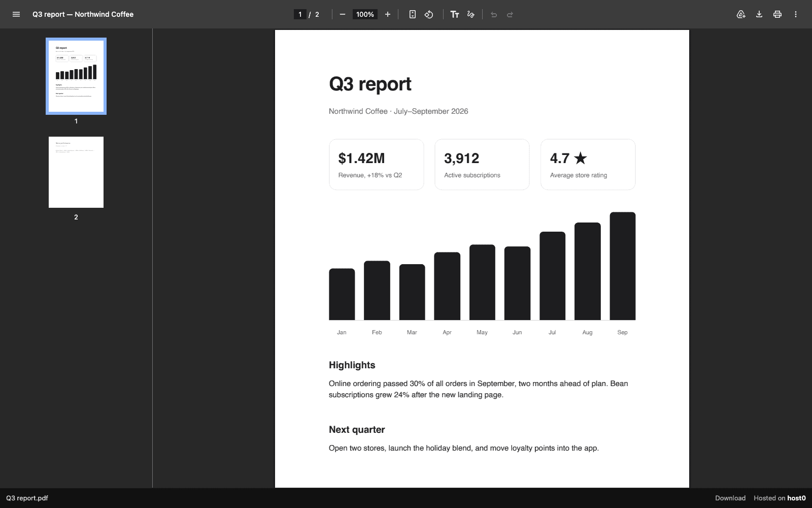Click the "3,912" subscriptions figure
The image size is (812, 508).
tap(461, 158)
